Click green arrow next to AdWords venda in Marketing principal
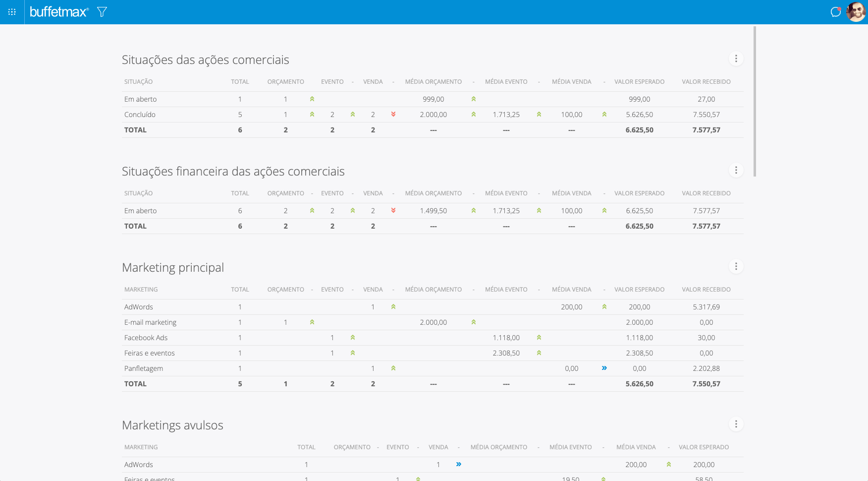The width and height of the screenshot is (868, 481). (393, 307)
